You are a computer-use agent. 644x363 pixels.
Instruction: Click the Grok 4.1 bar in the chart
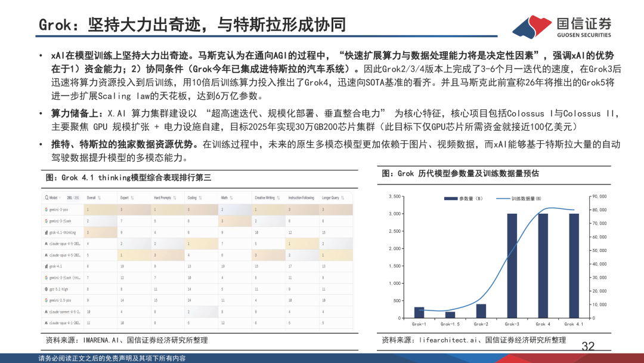574,266
